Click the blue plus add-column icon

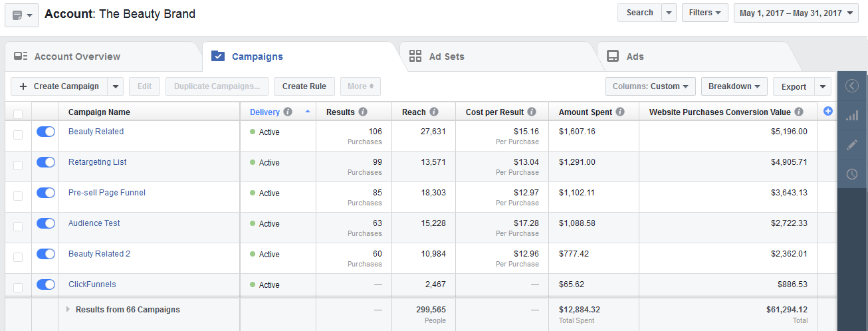(x=827, y=112)
